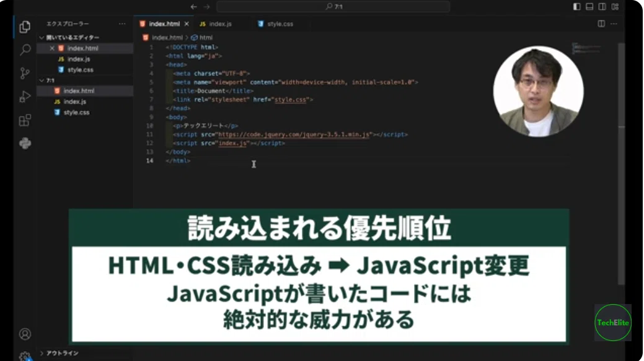Viewport: 644px width, 361px height.
Task: Split the editor to the right
Action: tap(601, 24)
